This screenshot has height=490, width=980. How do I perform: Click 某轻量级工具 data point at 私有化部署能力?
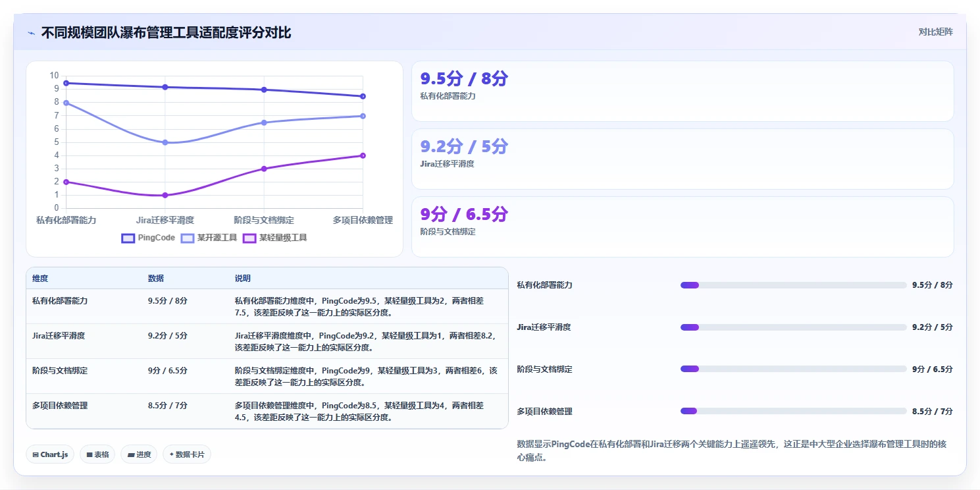[66, 182]
